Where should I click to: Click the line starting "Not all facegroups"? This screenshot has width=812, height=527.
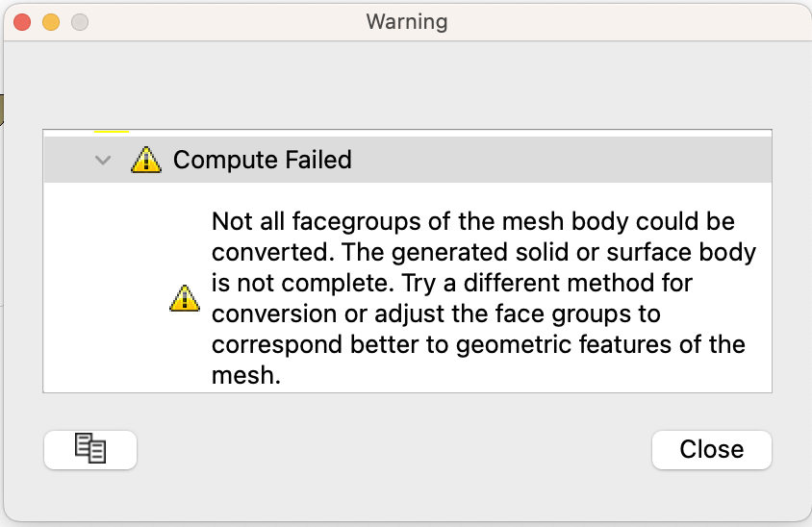click(472, 222)
